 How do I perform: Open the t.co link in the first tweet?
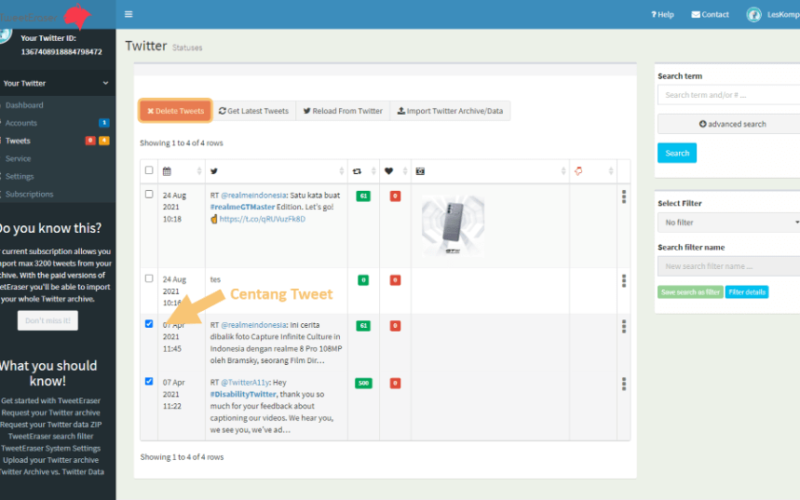(x=262, y=219)
